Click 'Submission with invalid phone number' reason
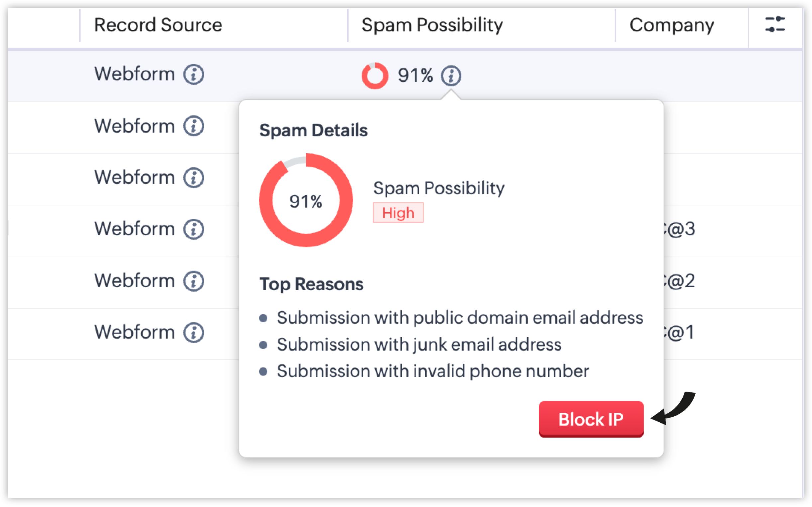812x507 pixels. tap(433, 371)
